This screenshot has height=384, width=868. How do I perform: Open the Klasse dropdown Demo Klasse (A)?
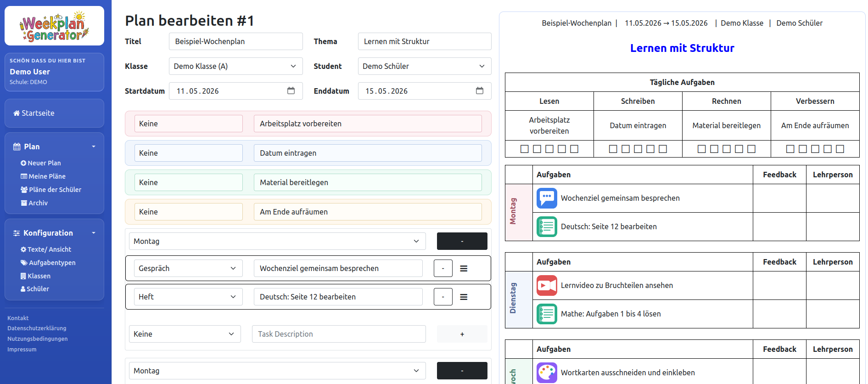pyautogui.click(x=235, y=66)
